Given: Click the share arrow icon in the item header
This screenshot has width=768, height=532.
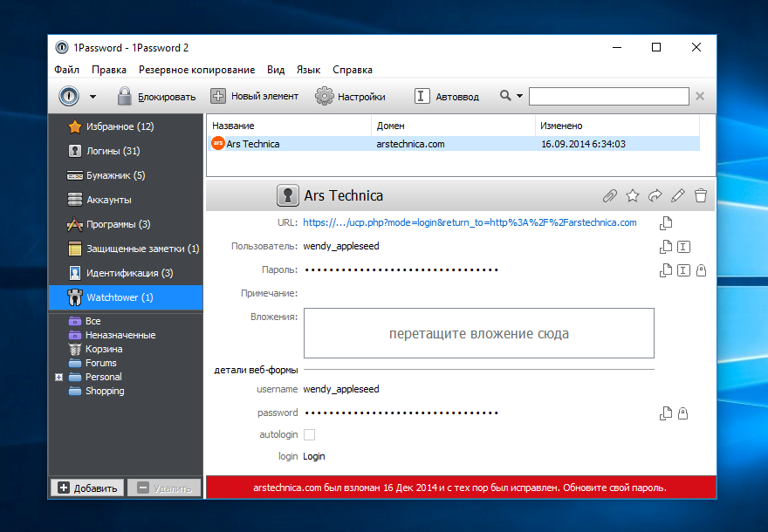Looking at the screenshot, I should coord(655,195).
